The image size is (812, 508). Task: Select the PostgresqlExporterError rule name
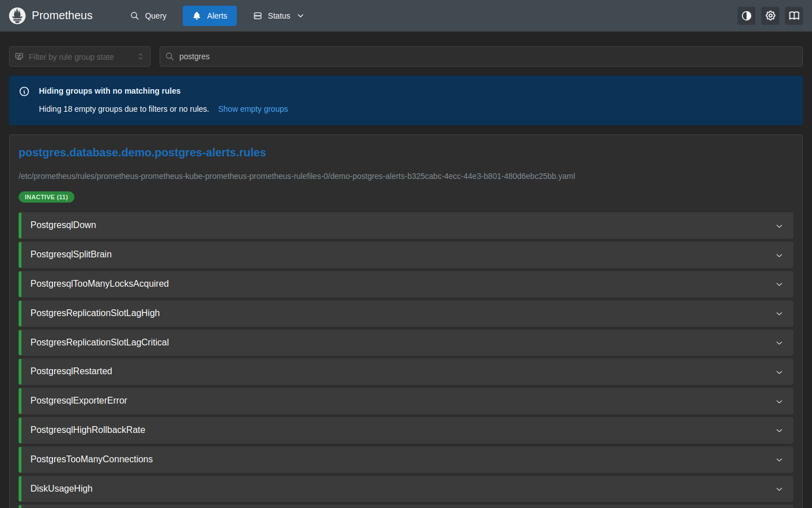pyautogui.click(x=79, y=400)
